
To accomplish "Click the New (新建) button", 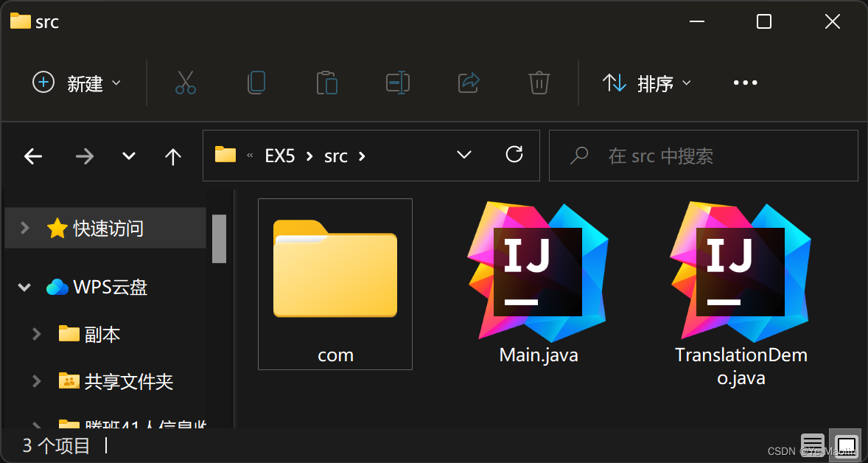I will tap(77, 83).
